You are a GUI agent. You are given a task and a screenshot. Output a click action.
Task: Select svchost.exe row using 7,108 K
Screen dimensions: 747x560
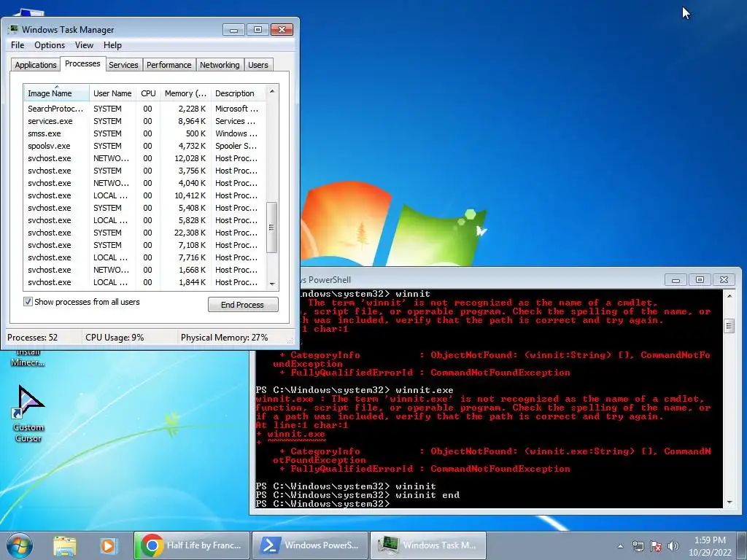pyautogui.click(x=144, y=245)
